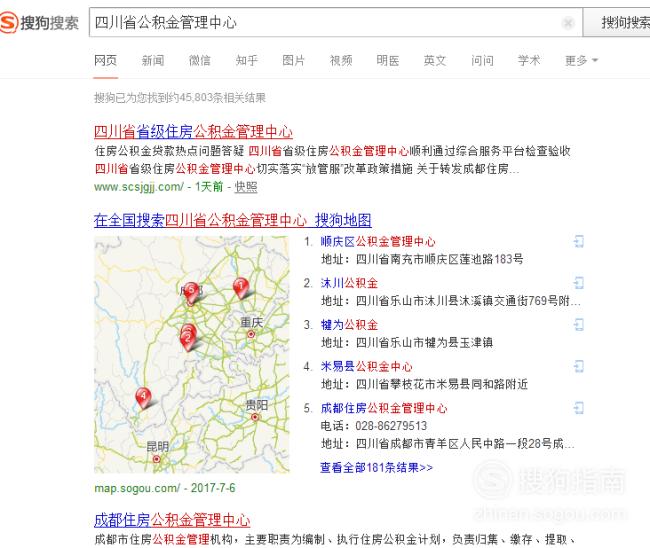
Task: Click map pin number 1
Action: 241,289
